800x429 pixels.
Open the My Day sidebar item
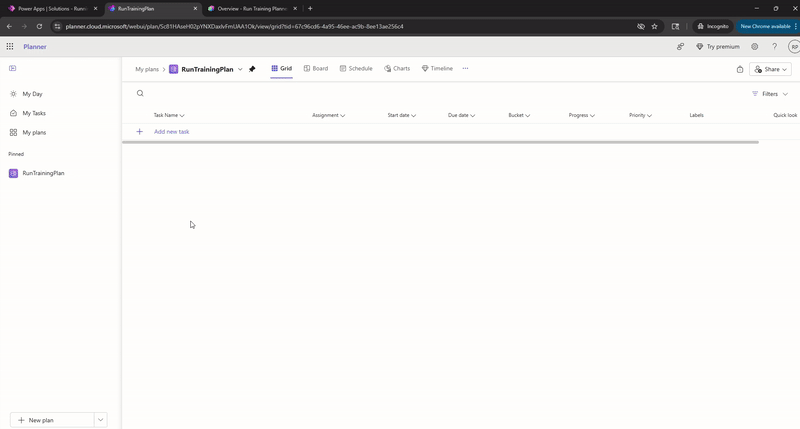click(32, 94)
